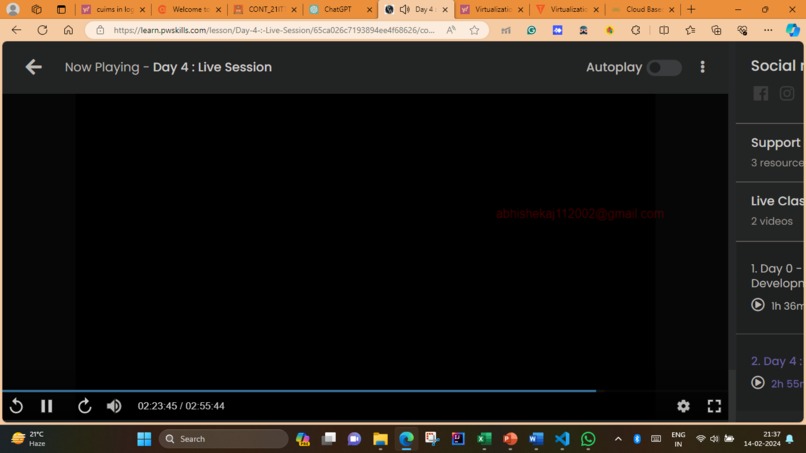Rewind video with the replay icon
Viewport: 806px width, 453px height.
click(16, 406)
